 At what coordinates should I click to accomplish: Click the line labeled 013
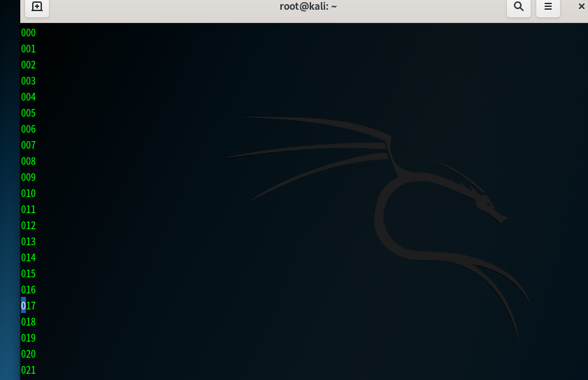(x=29, y=242)
